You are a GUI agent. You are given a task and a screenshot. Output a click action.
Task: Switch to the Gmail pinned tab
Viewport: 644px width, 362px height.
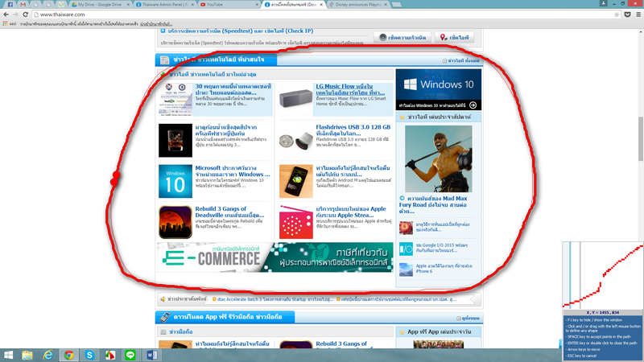(x=23, y=5)
